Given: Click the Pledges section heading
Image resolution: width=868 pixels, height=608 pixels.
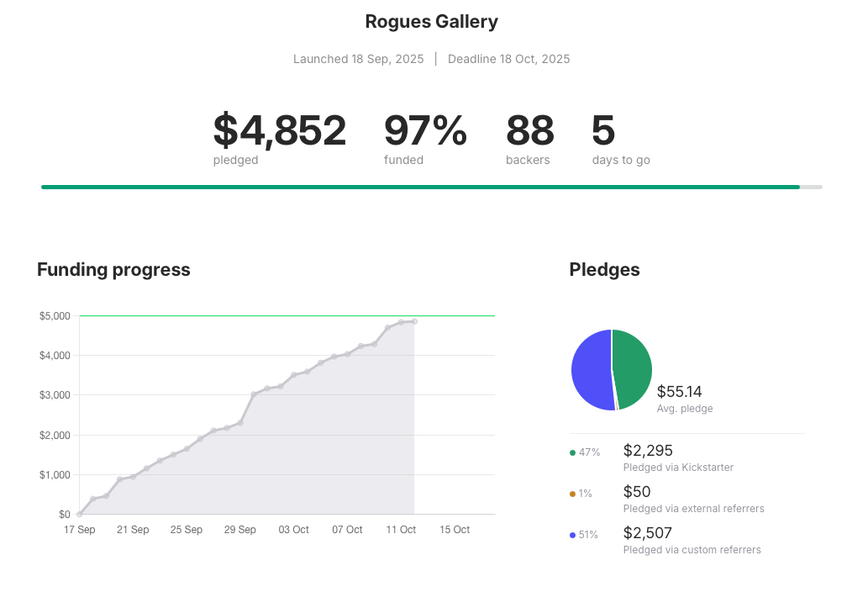Looking at the screenshot, I should click(x=604, y=270).
